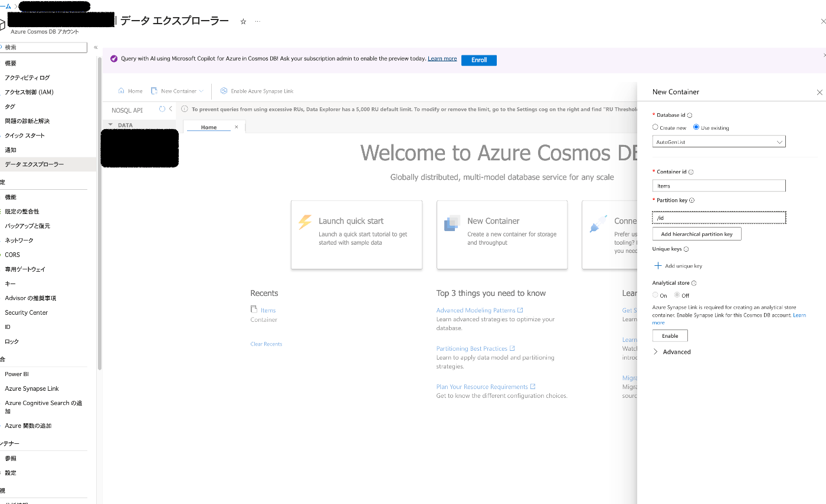Screen dimensions: 826x504
Task: Expand the Advanced section
Action: (672, 352)
